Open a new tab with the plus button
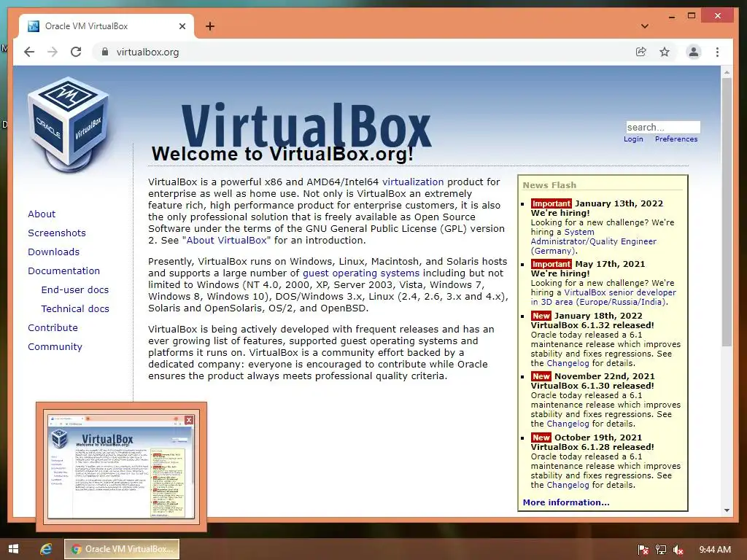 tap(210, 26)
